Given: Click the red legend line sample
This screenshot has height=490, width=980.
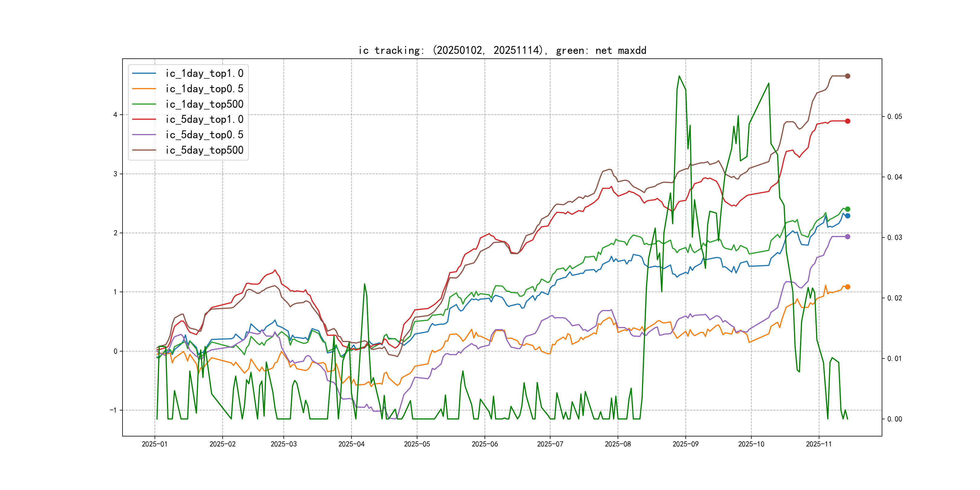Looking at the screenshot, I should (144, 119).
